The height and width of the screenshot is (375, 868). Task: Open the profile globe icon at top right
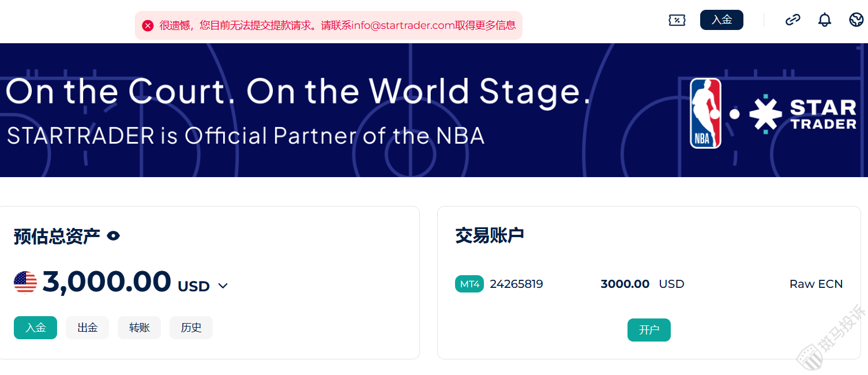(856, 20)
